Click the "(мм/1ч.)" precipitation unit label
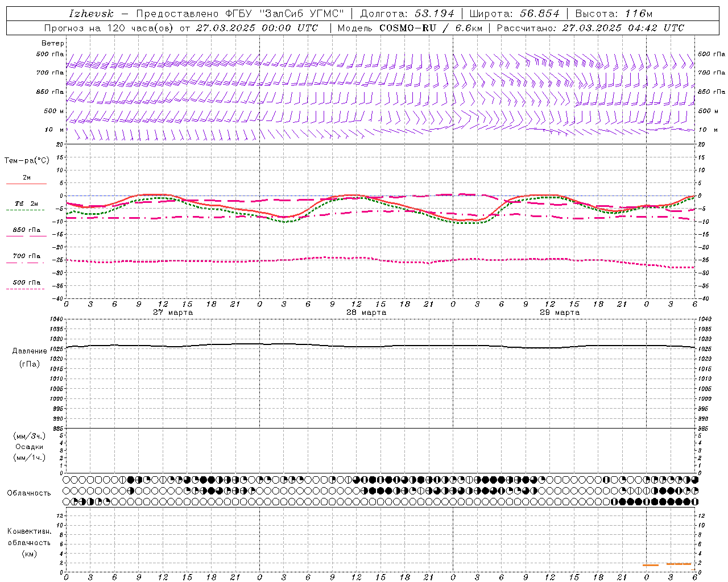The height and width of the screenshot is (582, 728). coord(30,457)
